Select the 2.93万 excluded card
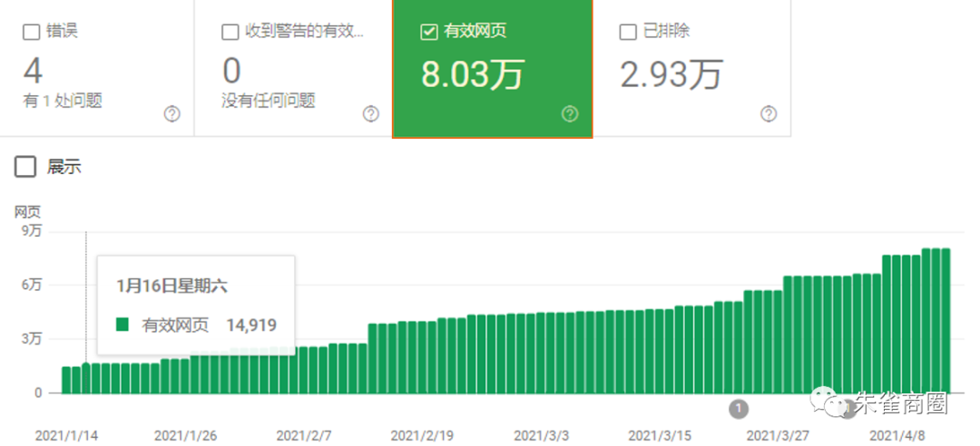 click(x=691, y=67)
